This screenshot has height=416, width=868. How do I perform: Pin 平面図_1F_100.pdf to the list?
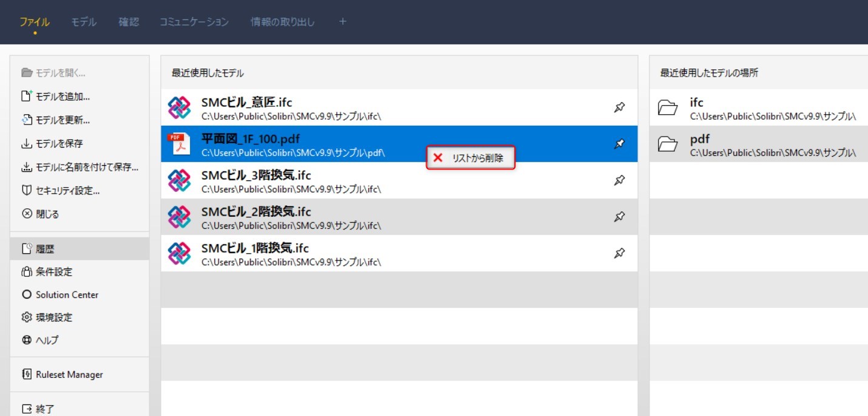[619, 144]
